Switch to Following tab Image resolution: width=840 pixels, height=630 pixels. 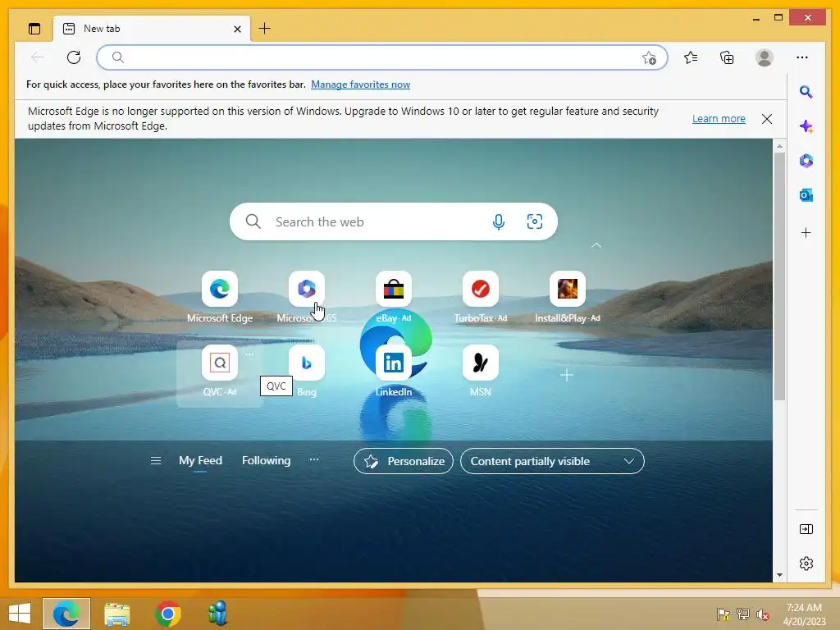[267, 461]
